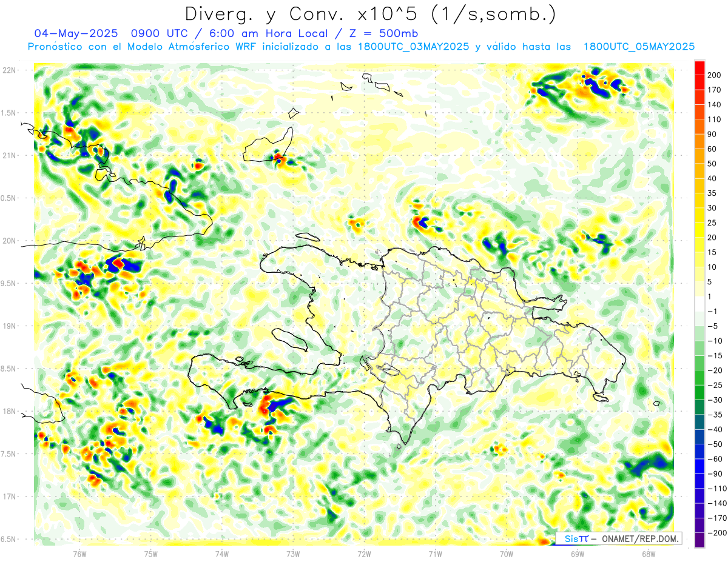Click the "1.5N" latitude label
The width and height of the screenshot is (728, 562).
8,113
